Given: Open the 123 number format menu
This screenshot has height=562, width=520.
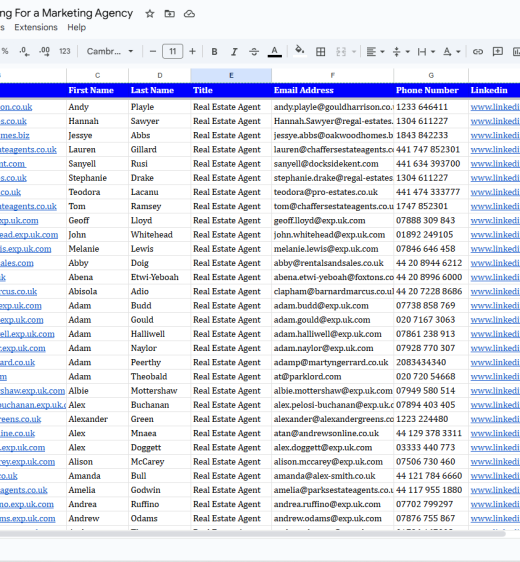Looking at the screenshot, I should (65, 52).
